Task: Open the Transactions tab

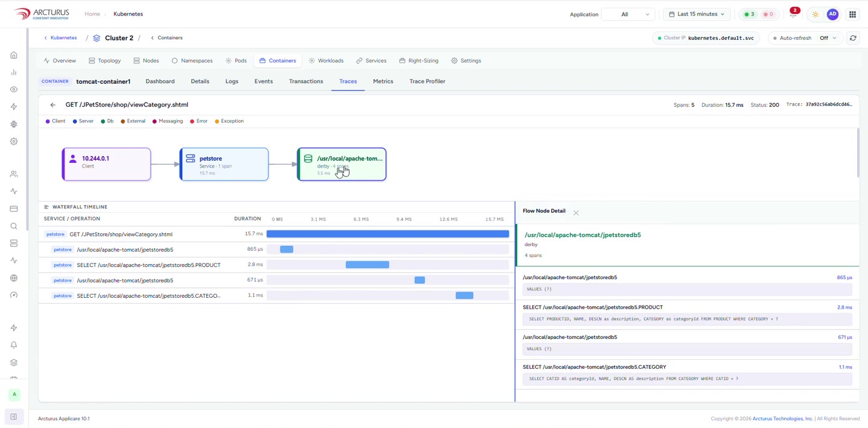Action: click(306, 81)
